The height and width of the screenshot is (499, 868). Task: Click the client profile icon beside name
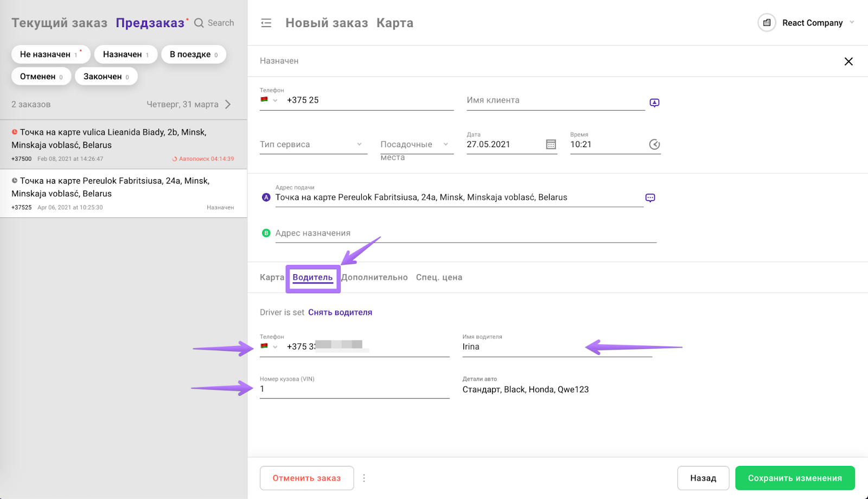(654, 103)
